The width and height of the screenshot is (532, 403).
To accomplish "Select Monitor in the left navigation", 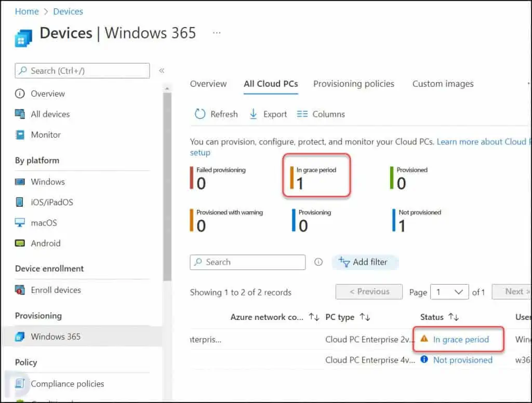I will [x=46, y=135].
